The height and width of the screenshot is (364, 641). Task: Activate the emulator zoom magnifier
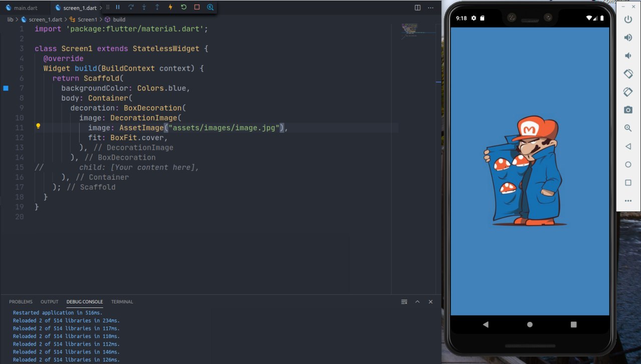pyautogui.click(x=628, y=128)
